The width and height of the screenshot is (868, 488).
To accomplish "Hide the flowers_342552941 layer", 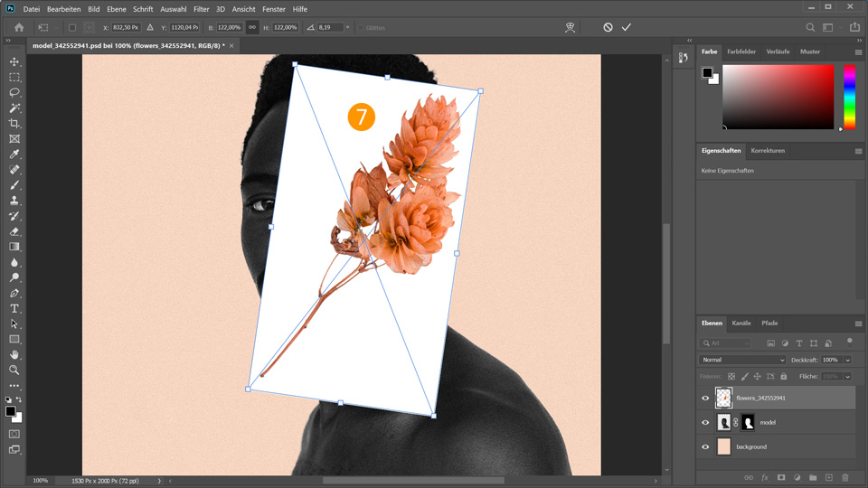I will tap(705, 398).
